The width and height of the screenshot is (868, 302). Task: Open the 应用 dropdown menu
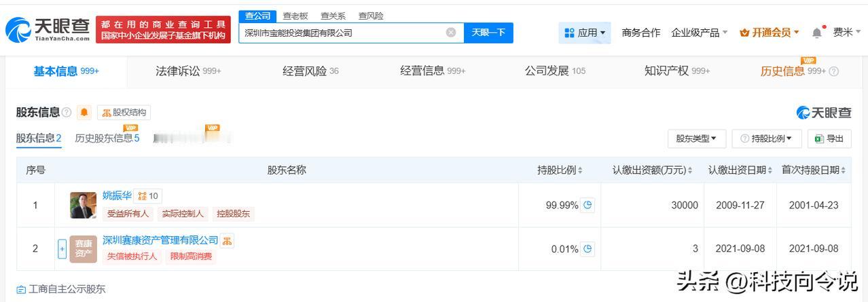[x=585, y=33]
